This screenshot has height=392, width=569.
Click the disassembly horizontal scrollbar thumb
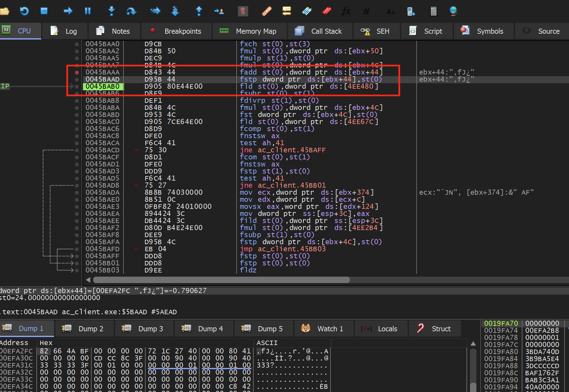click(221, 280)
